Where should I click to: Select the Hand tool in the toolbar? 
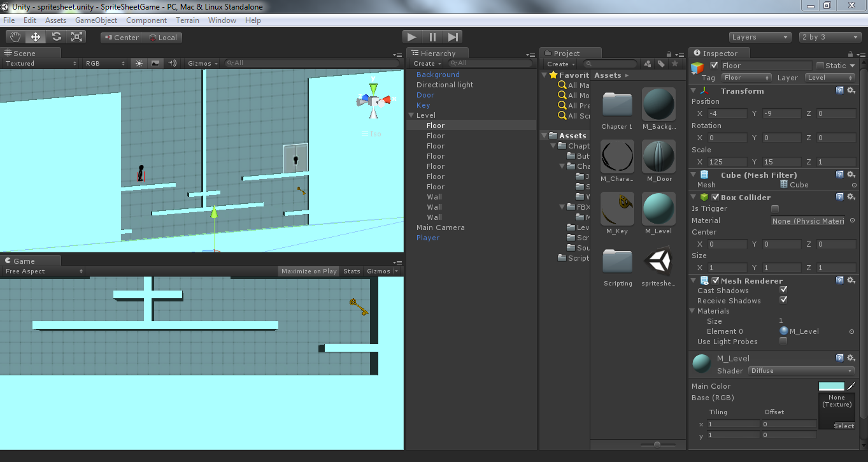[x=16, y=37]
